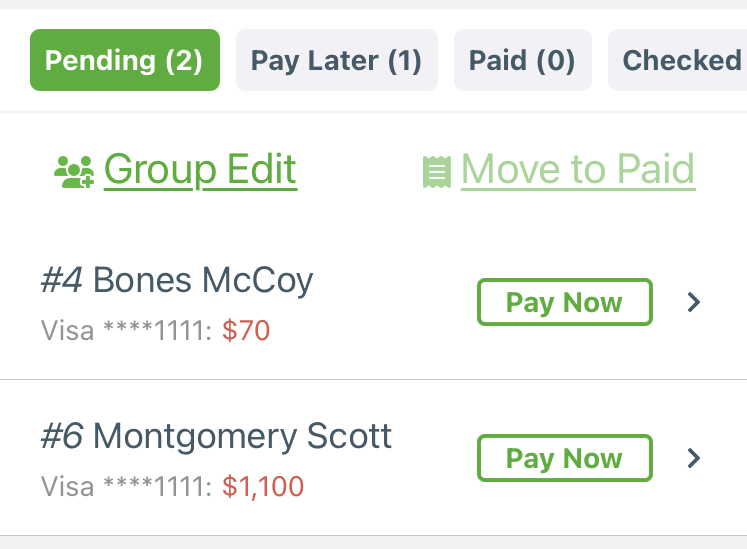Expand Montgomery Scott row using right chevron
The image size is (747, 549).
(x=694, y=458)
